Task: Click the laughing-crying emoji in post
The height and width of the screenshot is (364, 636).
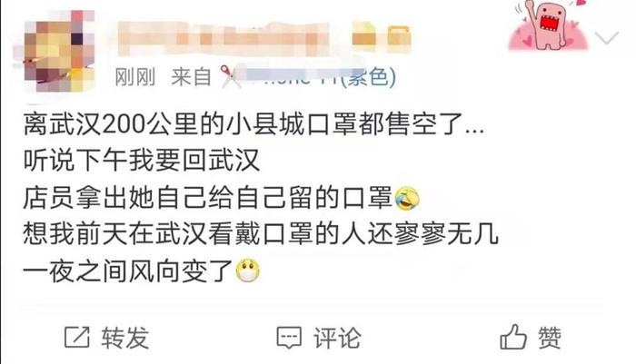Action: (x=407, y=198)
